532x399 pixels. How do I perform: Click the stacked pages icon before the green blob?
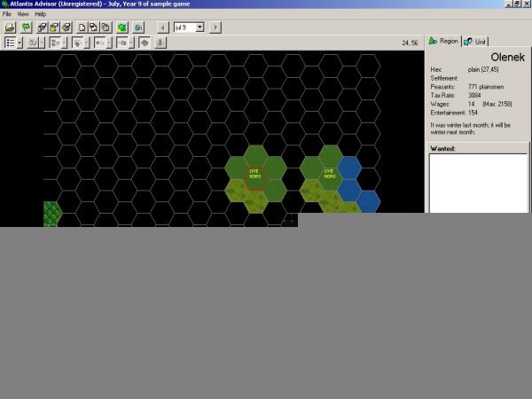pos(106,27)
